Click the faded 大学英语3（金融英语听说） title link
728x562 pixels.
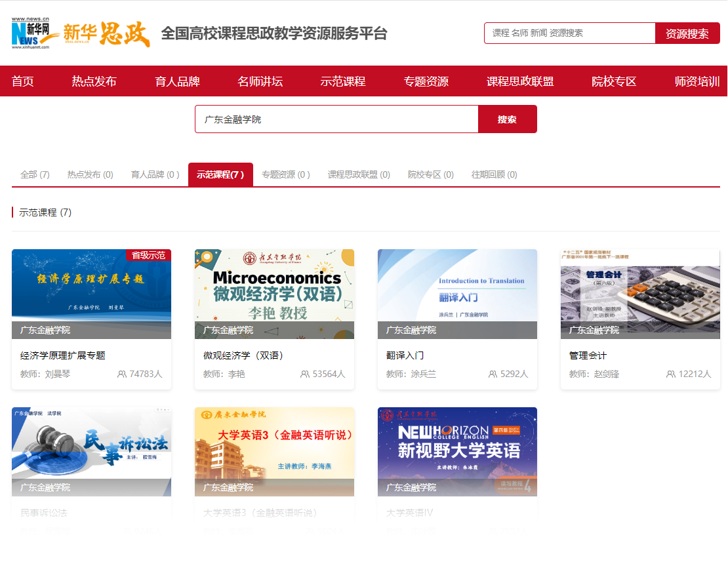tap(260, 513)
